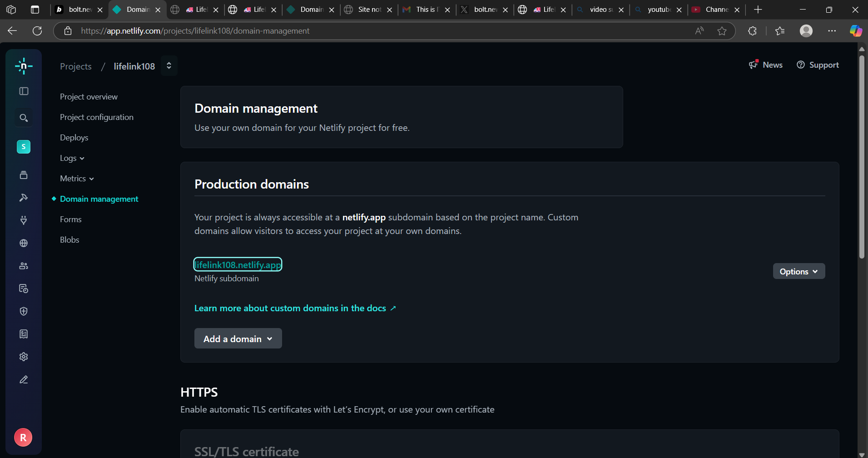
Task: Click the 'Production domains' heading
Action: click(x=252, y=184)
